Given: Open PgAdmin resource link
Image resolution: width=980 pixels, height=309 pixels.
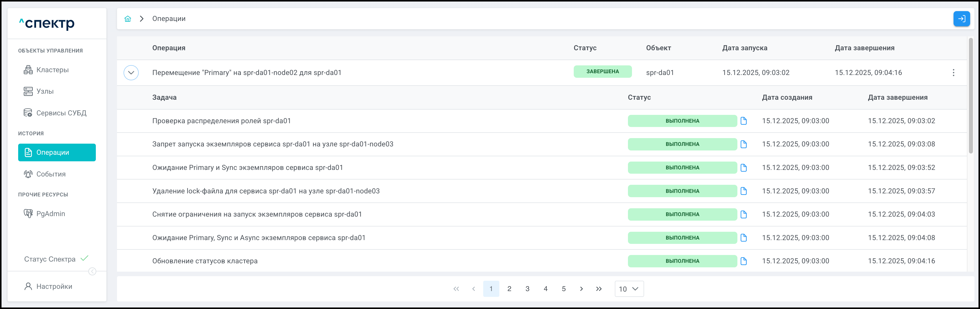Looking at the screenshot, I should point(50,214).
